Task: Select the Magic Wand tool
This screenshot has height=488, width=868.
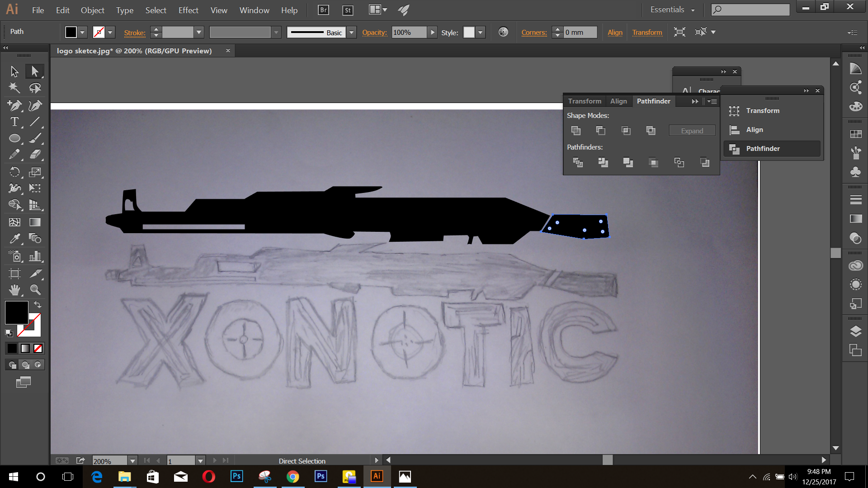Action: (x=14, y=88)
